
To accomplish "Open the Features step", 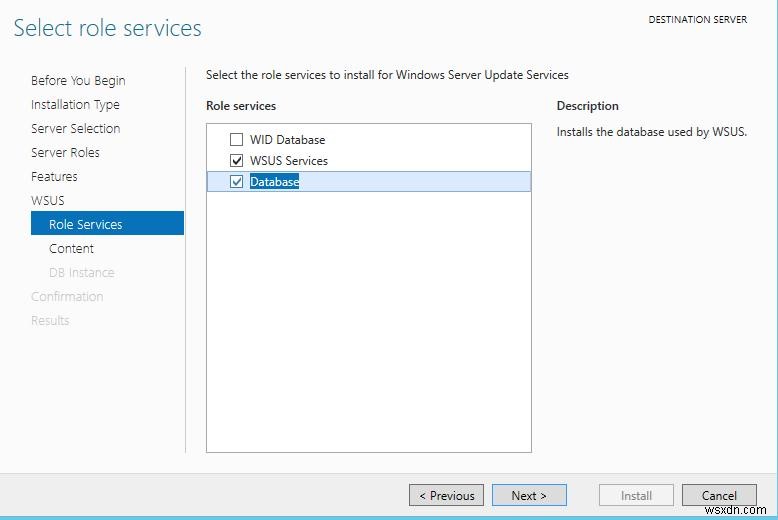I will point(54,176).
